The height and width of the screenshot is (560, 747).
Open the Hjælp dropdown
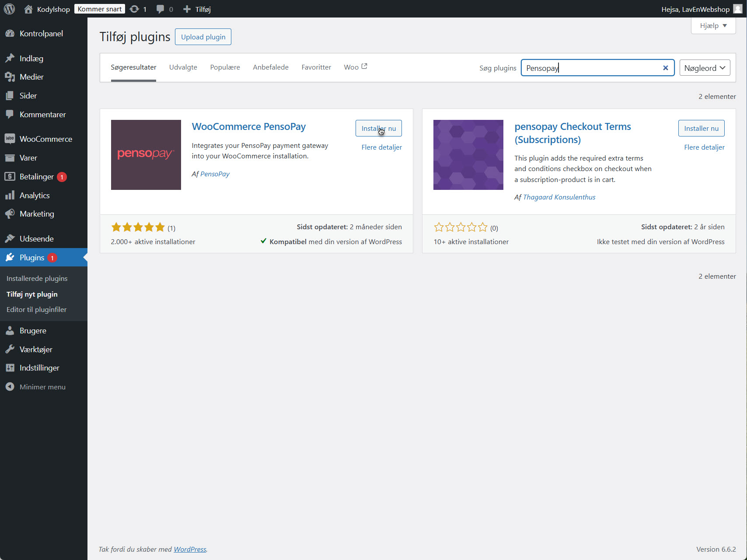pos(713,25)
